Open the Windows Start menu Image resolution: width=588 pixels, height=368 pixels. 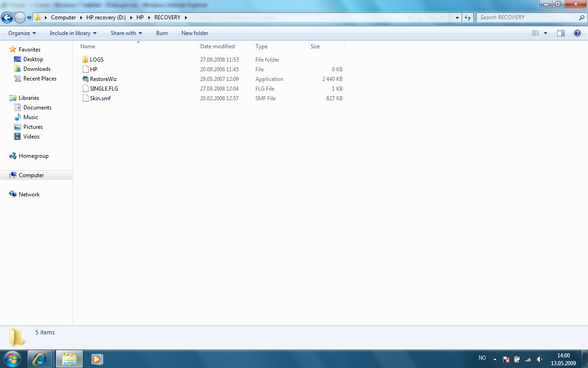tap(12, 359)
